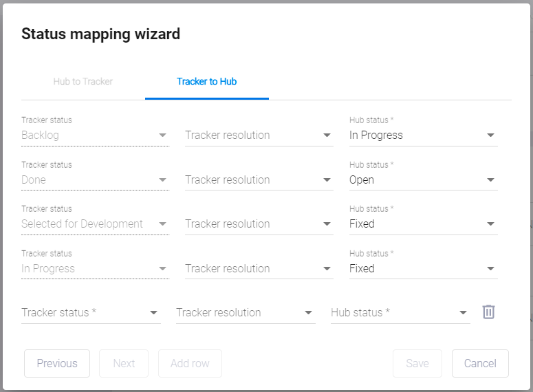Viewport: 533px width, 392px height.
Task: Switch to the Hub to Tracker tab
Action: 83,81
